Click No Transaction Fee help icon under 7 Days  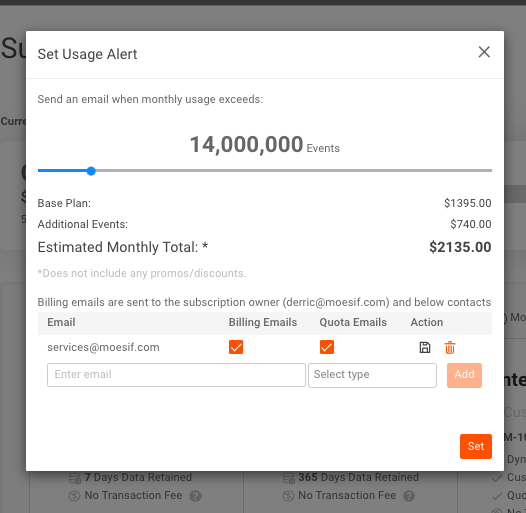click(195, 496)
